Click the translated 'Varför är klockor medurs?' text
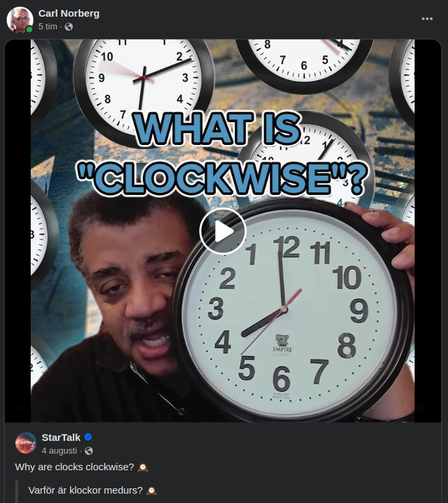Image resolution: width=448 pixels, height=503 pixels. tap(85, 490)
